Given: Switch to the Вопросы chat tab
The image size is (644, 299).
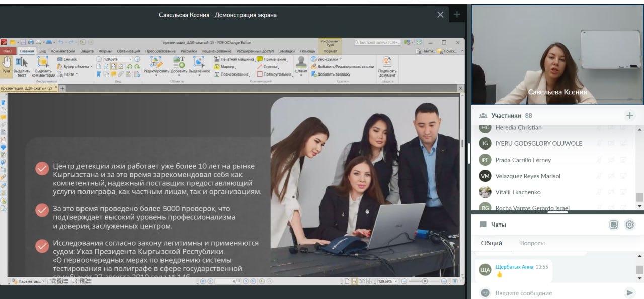Looking at the screenshot, I should (x=532, y=243).
